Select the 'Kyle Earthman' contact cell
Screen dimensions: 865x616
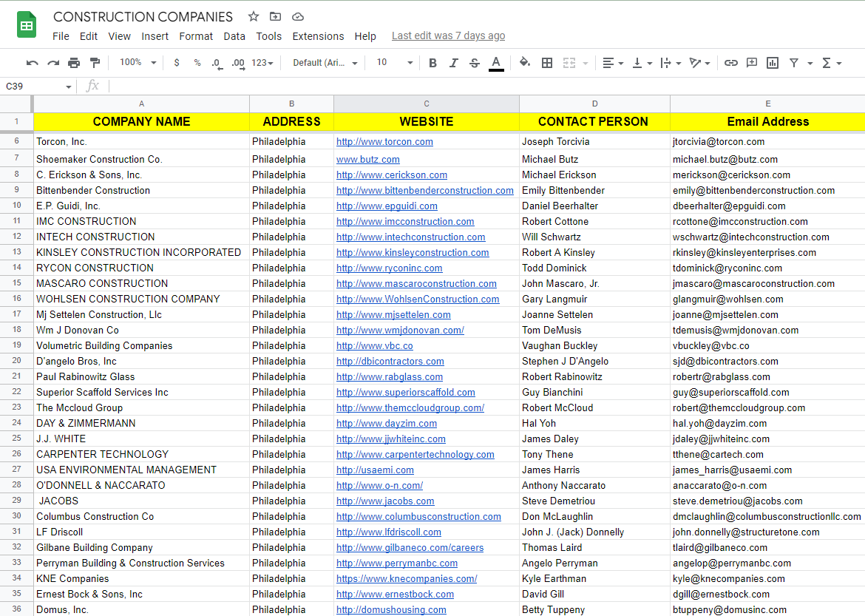(x=594, y=579)
